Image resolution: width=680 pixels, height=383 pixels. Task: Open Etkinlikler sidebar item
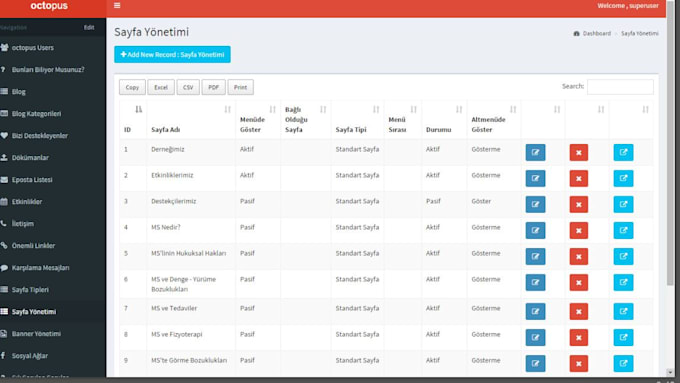(x=53, y=202)
